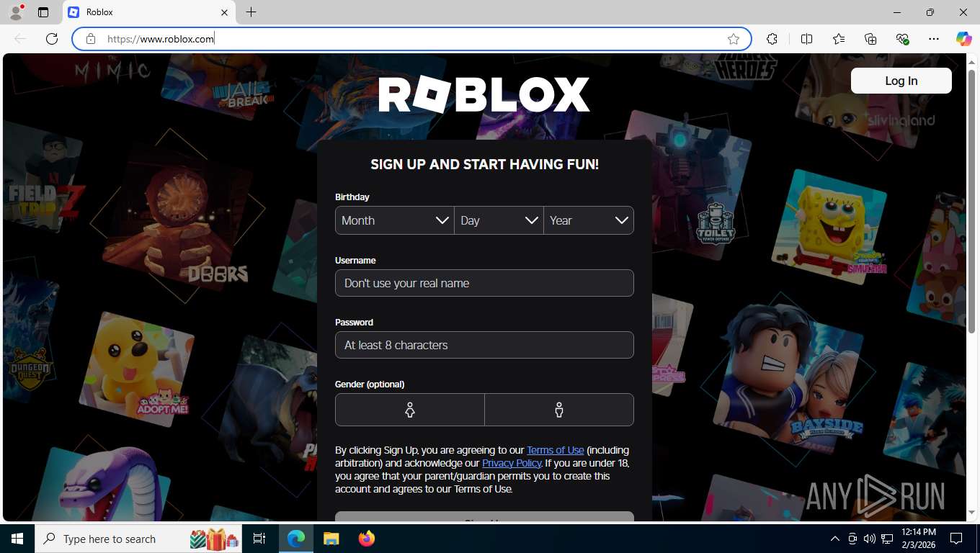Refresh the page
Viewport: 980px width, 553px height.
click(x=52, y=39)
